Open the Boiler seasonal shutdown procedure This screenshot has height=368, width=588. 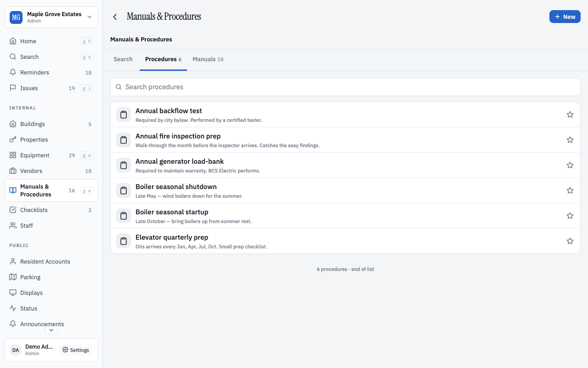tap(345, 190)
